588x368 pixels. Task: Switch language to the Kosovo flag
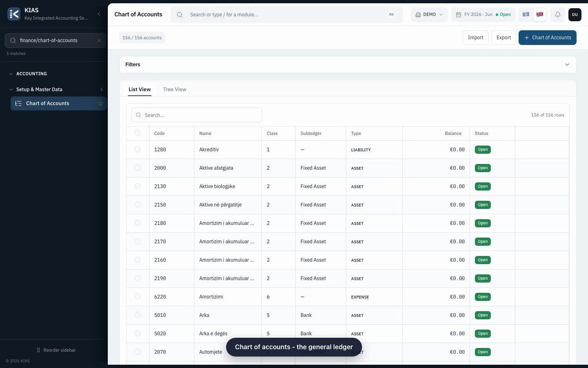point(526,14)
